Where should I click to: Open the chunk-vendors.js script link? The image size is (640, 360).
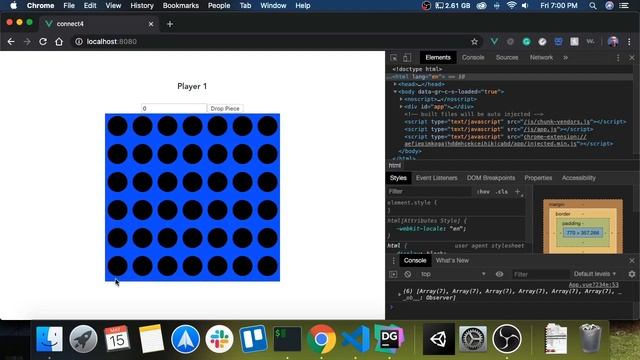[x=557, y=122]
